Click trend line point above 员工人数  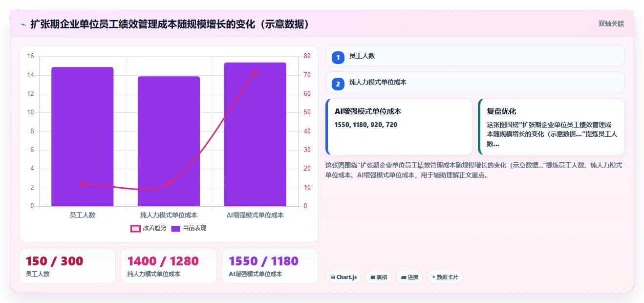[x=83, y=184]
